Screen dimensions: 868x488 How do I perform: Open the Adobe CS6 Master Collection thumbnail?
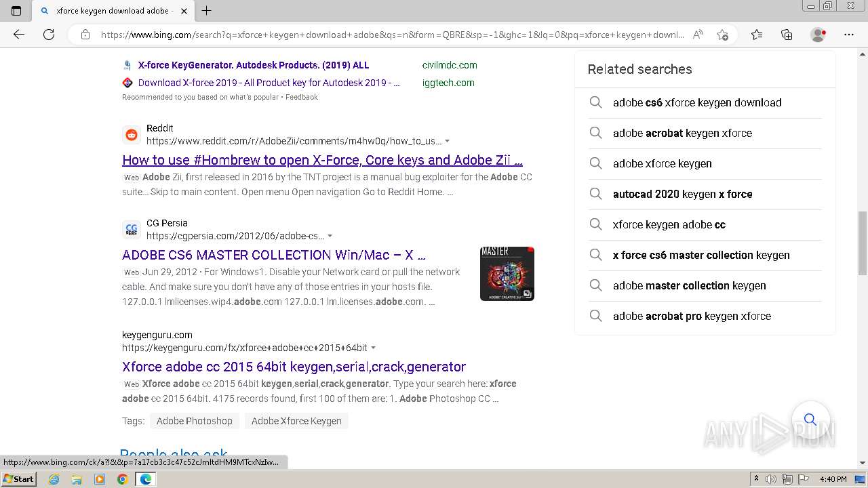507,274
